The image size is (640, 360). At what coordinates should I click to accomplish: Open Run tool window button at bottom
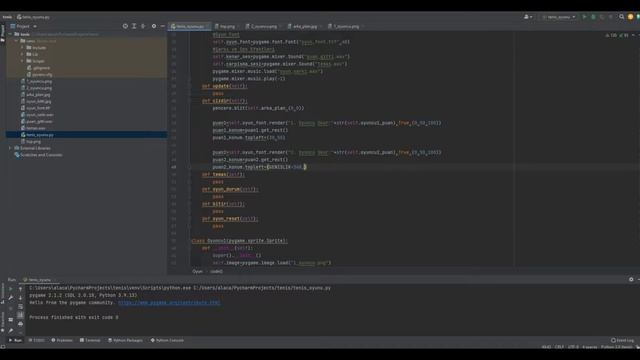[x=16, y=340]
